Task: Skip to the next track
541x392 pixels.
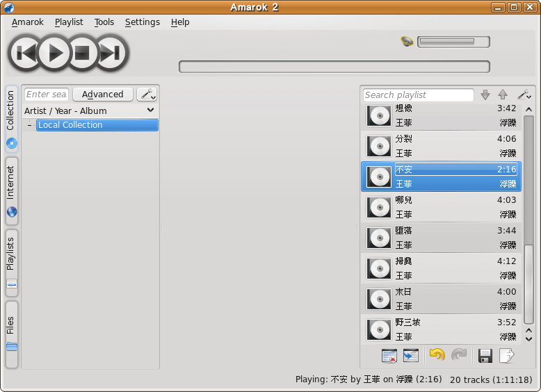Action: tap(111, 53)
